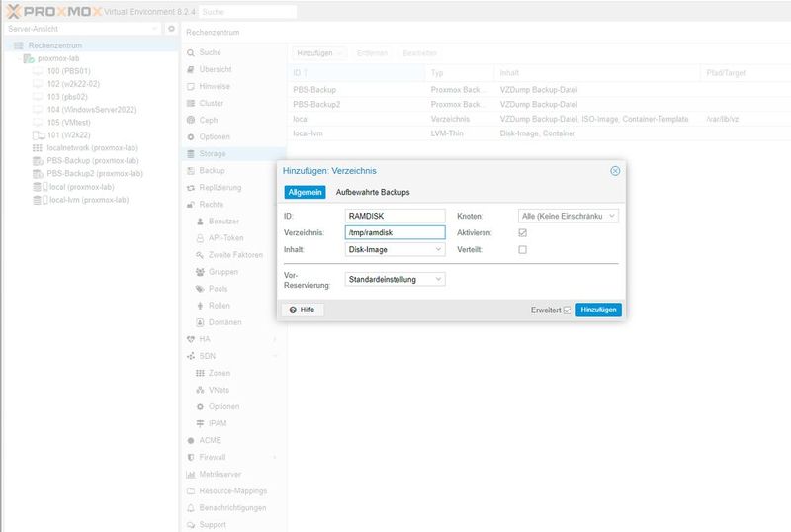Close the Hinzufügen: Verzeichnis dialog
This screenshot has width=791, height=532.
(x=615, y=171)
